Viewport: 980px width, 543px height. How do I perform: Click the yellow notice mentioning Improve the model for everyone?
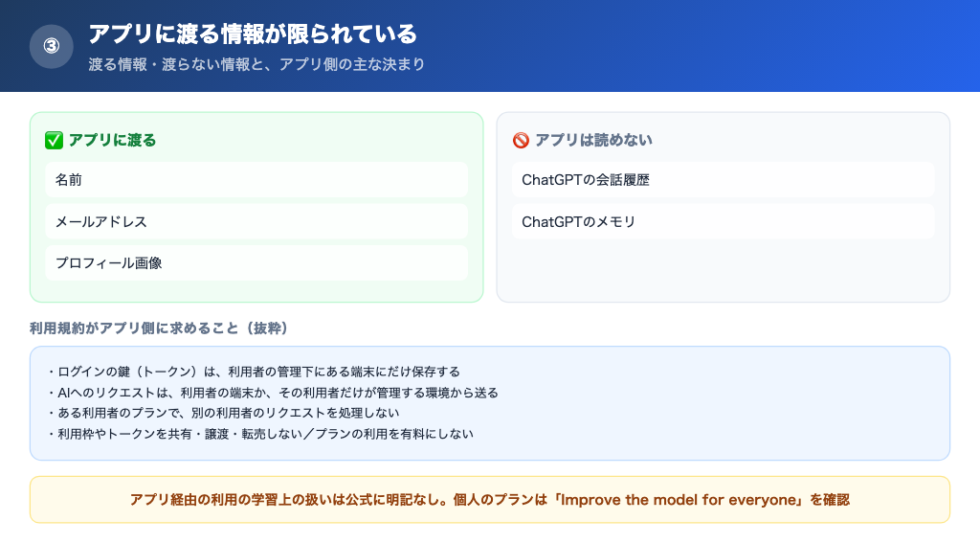tap(490, 500)
